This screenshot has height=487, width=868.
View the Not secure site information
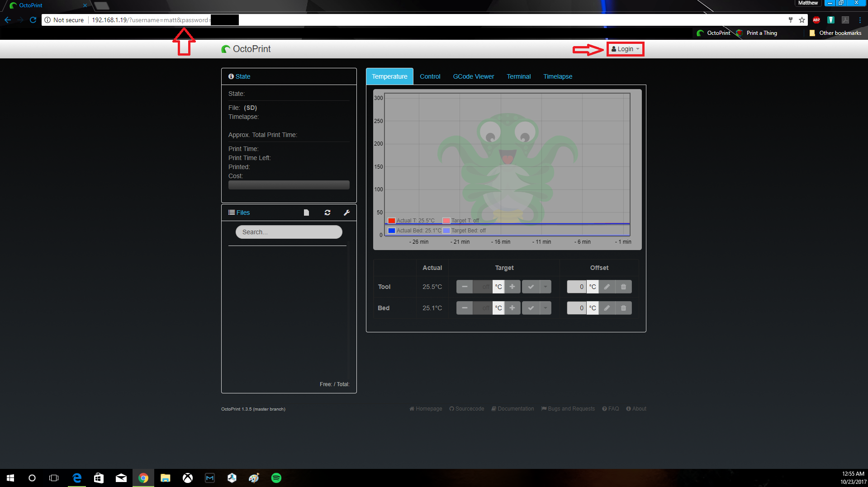pyautogui.click(x=64, y=20)
